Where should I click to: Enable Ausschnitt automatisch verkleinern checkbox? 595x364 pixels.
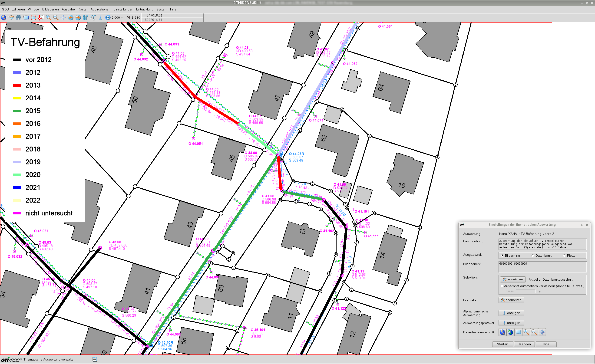[x=502, y=286]
